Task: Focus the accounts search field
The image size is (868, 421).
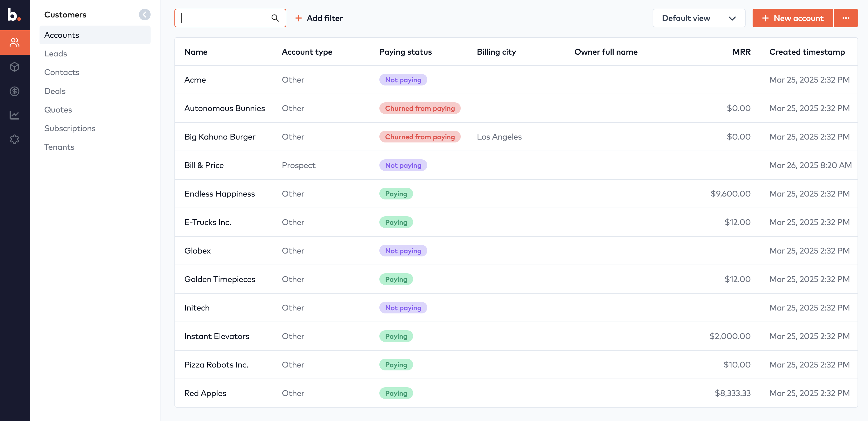Action: 230,18
